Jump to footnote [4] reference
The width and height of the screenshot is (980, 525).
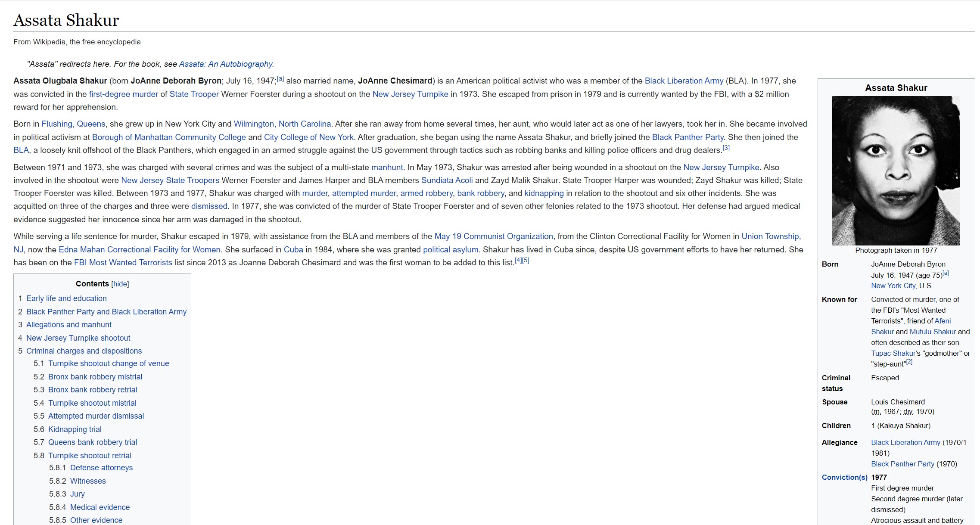[518, 261]
